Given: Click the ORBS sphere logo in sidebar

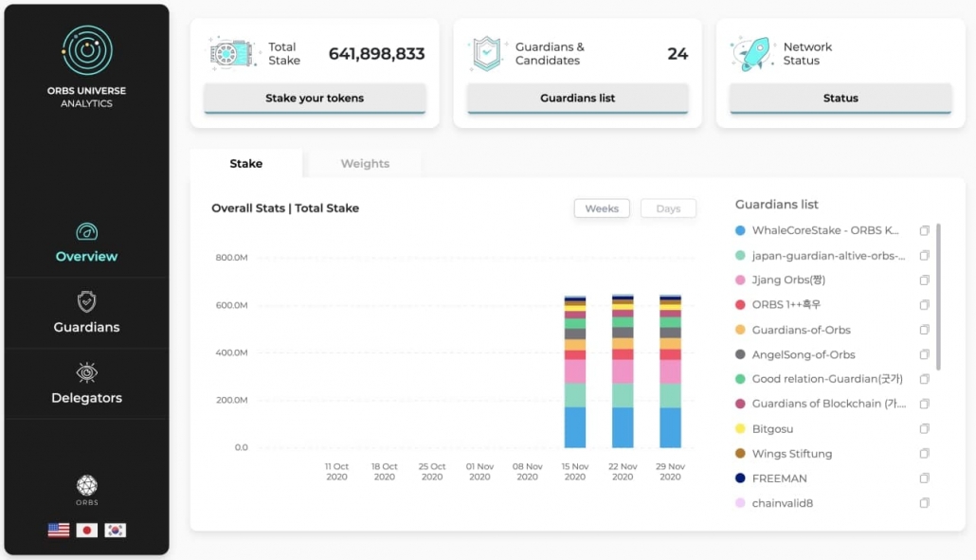Looking at the screenshot, I should 86,485.
